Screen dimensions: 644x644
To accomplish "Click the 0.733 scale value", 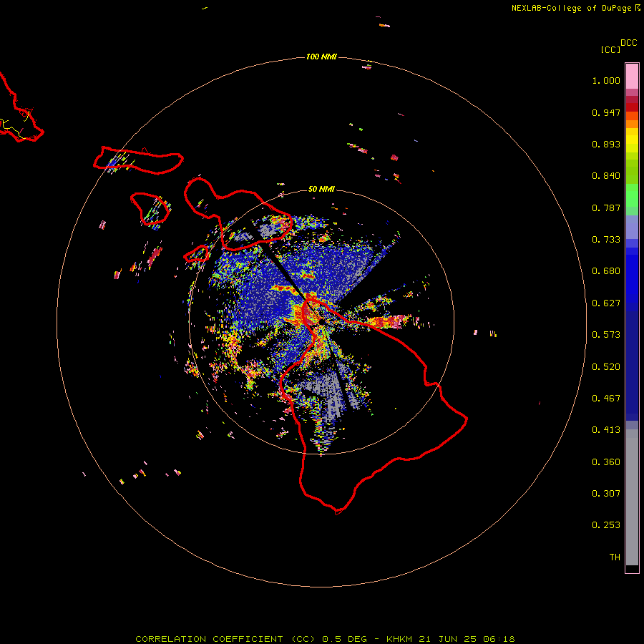I will click(606, 240).
